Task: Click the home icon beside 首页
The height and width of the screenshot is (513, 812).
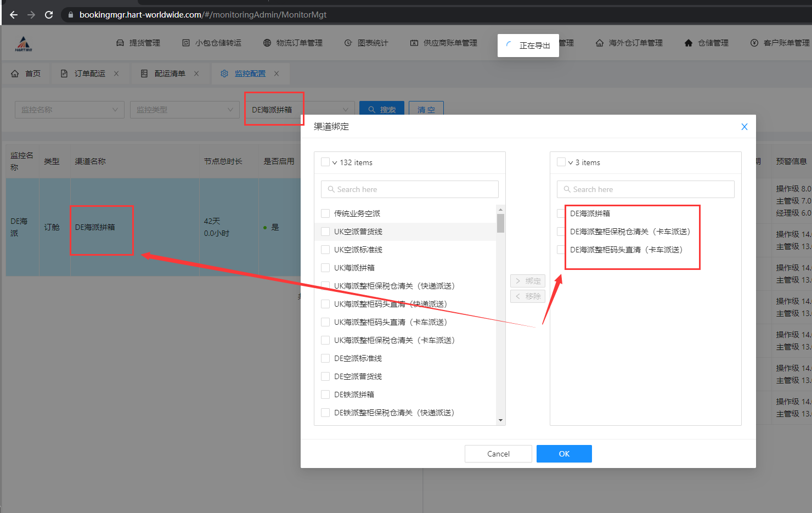Action: coord(15,74)
